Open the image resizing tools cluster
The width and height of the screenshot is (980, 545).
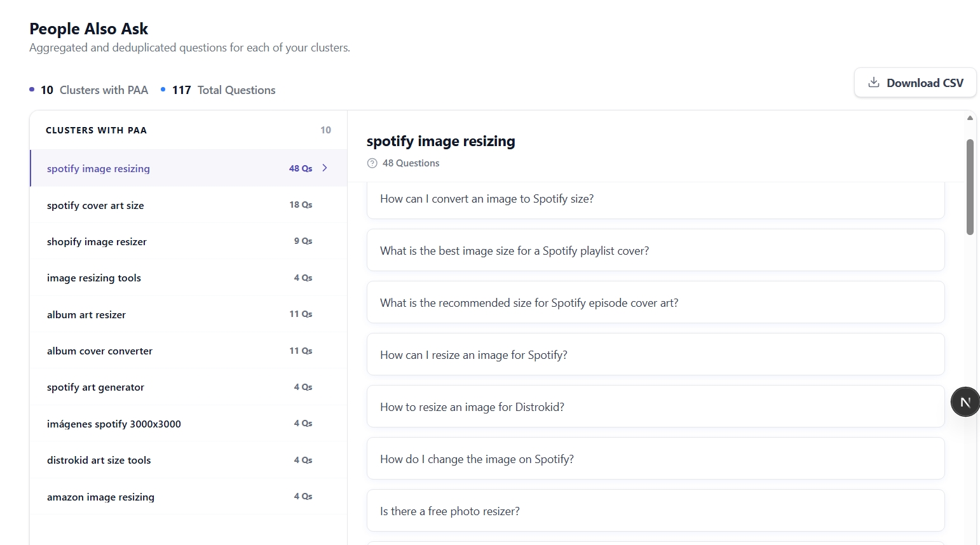[x=188, y=278]
